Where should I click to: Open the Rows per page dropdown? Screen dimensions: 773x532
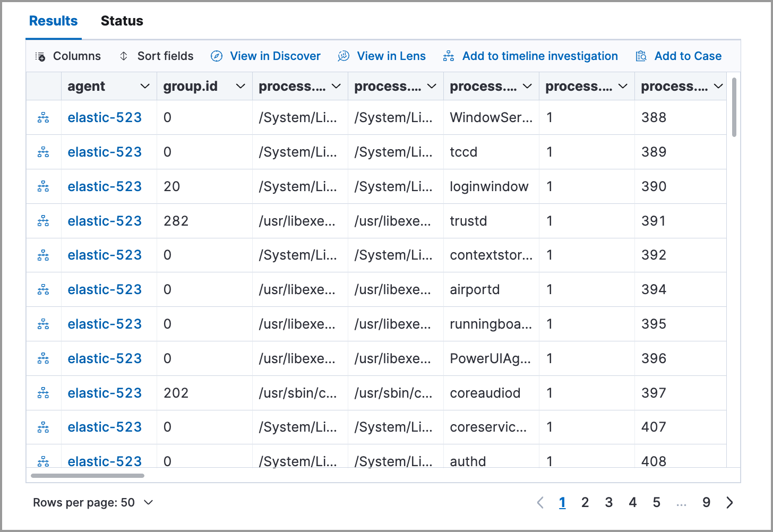point(93,502)
